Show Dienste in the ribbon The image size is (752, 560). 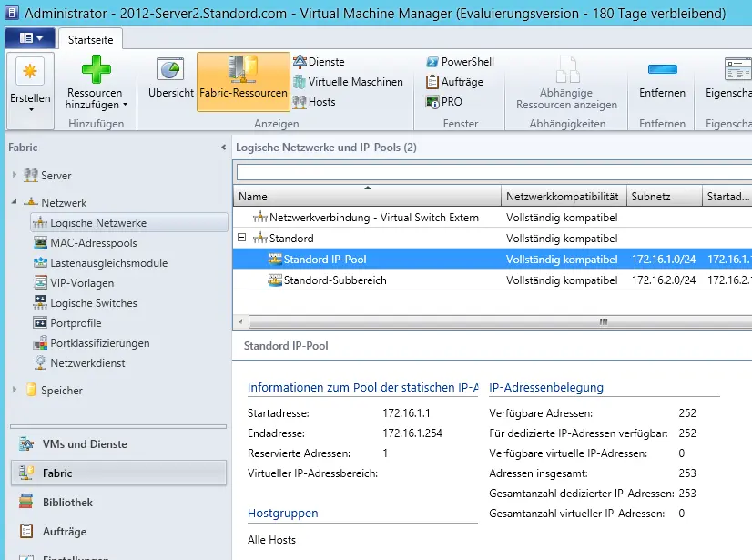320,62
